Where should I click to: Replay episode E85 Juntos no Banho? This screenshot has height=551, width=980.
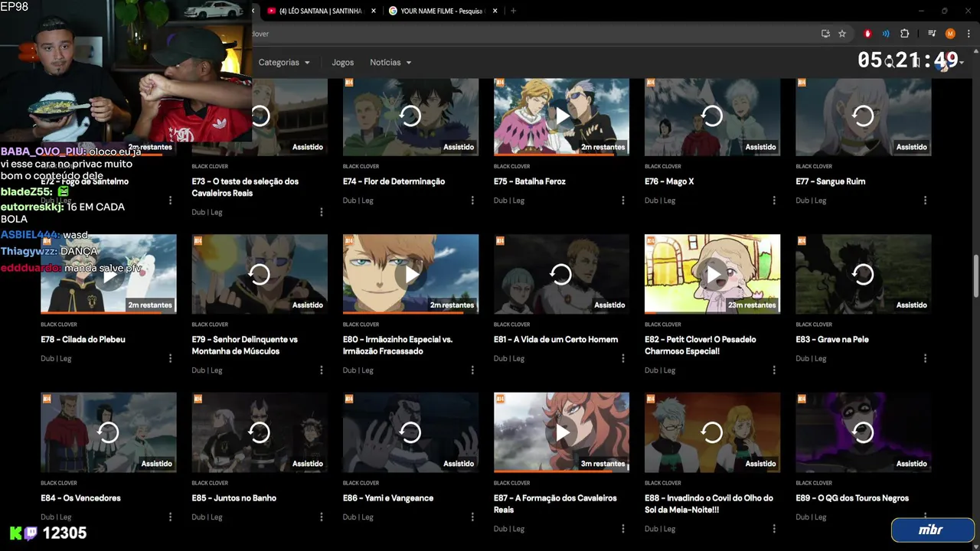tap(260, 432)
